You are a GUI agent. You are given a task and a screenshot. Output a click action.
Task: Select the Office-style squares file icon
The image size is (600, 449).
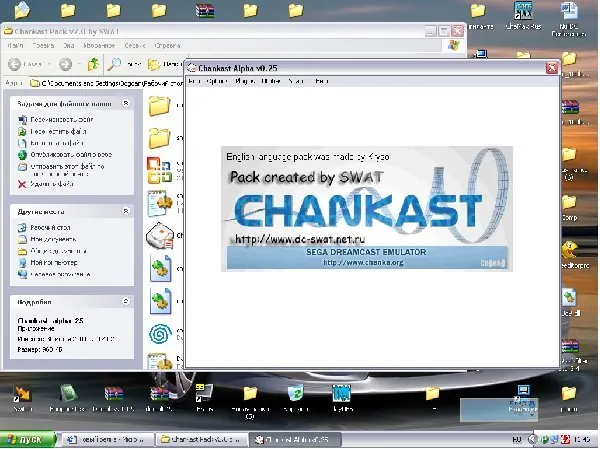click(x=159, y=170)
